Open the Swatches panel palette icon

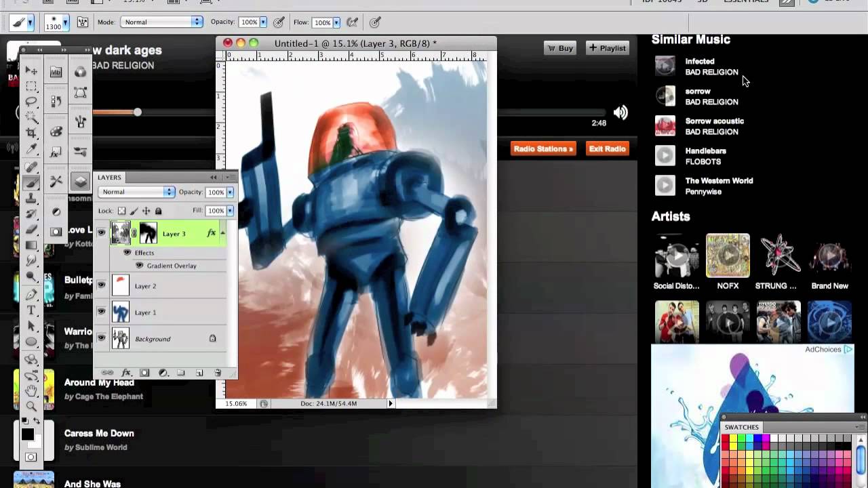click(x=56, y=132)
